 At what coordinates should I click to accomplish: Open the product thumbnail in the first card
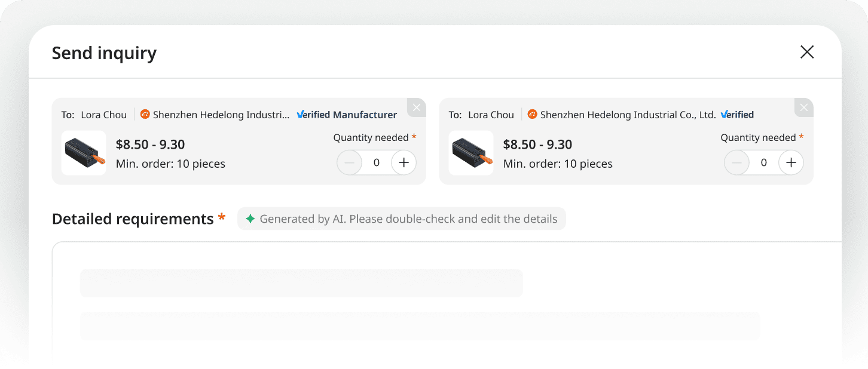(84, 153)
